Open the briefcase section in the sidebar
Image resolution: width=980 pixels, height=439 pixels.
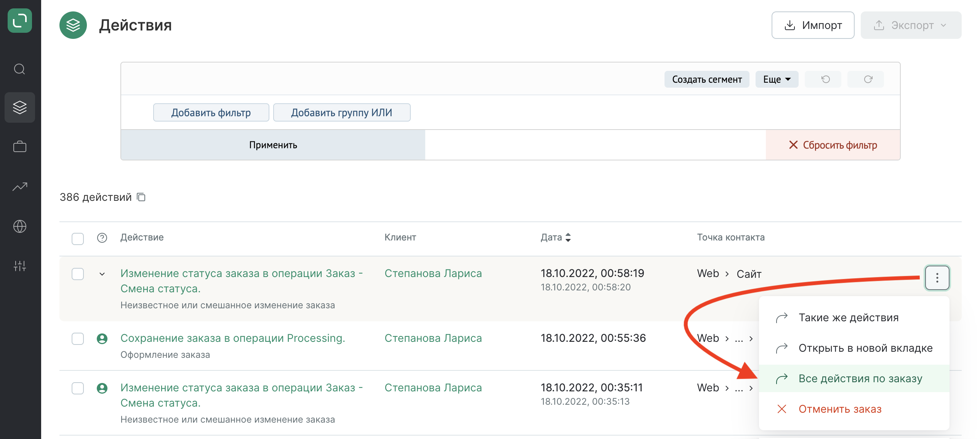pos(20,146)
